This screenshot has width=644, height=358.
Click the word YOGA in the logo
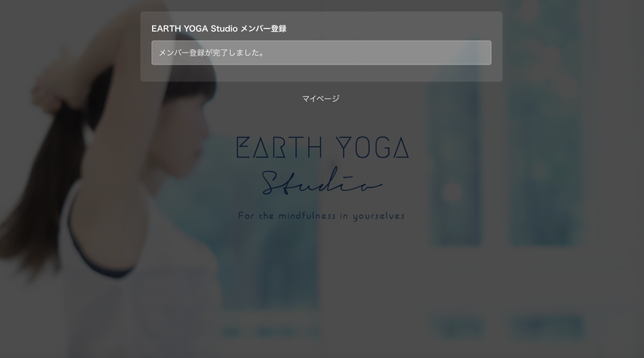(372, 147)
